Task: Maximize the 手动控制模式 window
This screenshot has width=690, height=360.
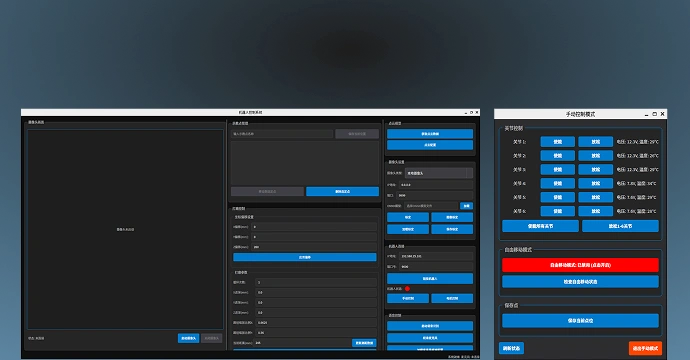Action: [x=654, y=114]
